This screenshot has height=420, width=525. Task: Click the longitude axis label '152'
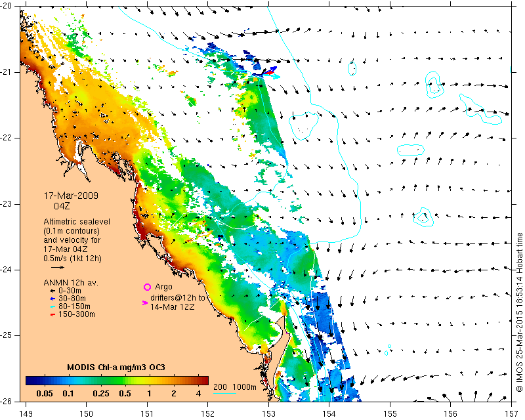point(208,414)
